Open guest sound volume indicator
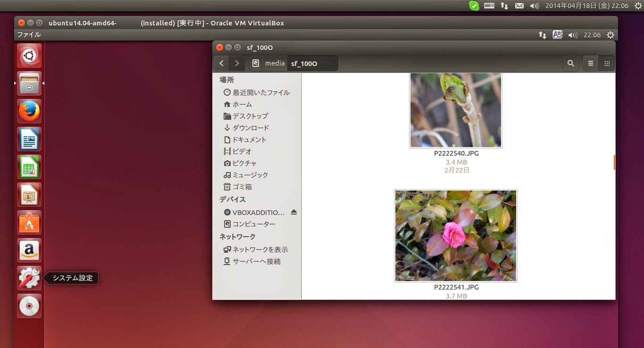 (573, 35)
